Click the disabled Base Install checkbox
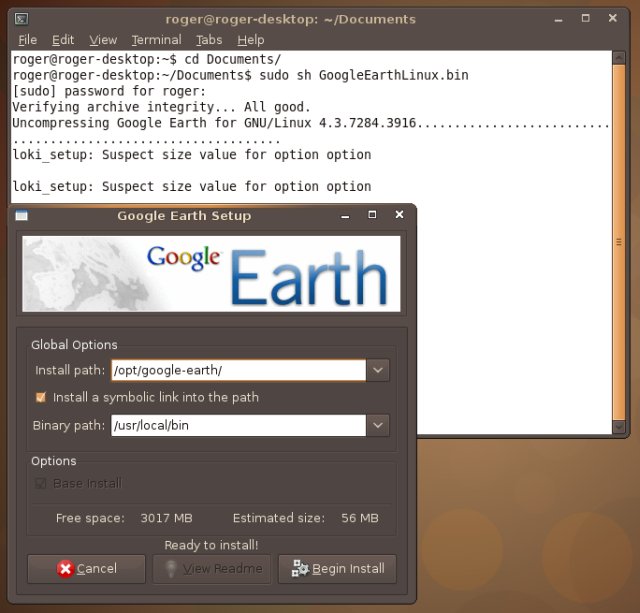This screenshot has width=640, height=613. [x=41, y=484]
